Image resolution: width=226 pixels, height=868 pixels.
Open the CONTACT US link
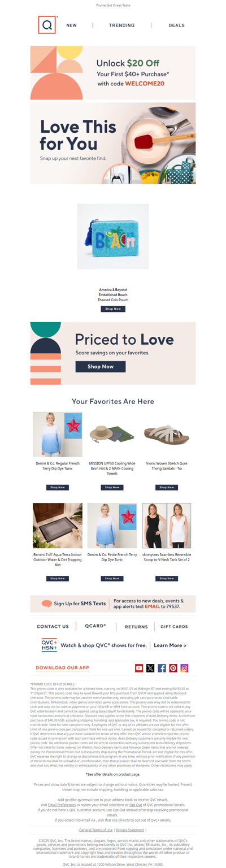pyautogui.click(x=53, y=626)
